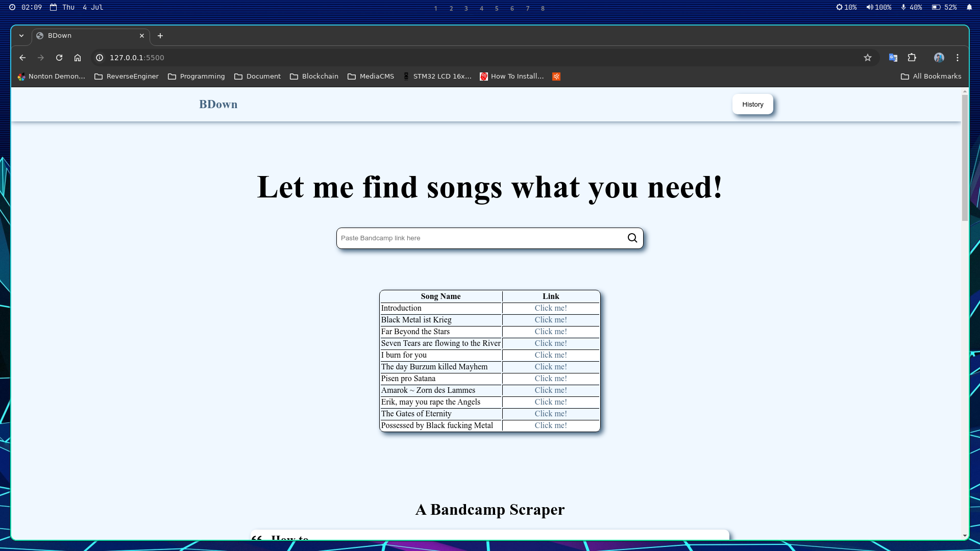The height and width of the screenshot is (551, 980).
Task: Reload the current page
Action: click(x=59, y=58)
